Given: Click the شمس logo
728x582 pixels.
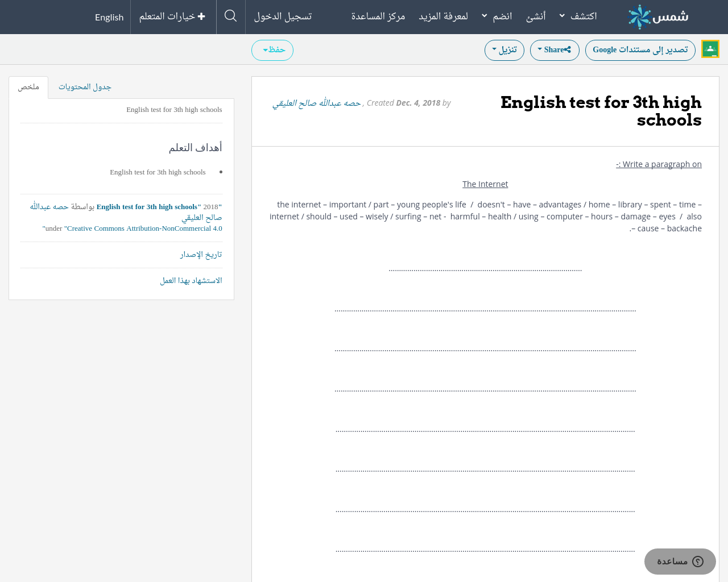Looking at the screenshot, I should (x=658, y=16).
